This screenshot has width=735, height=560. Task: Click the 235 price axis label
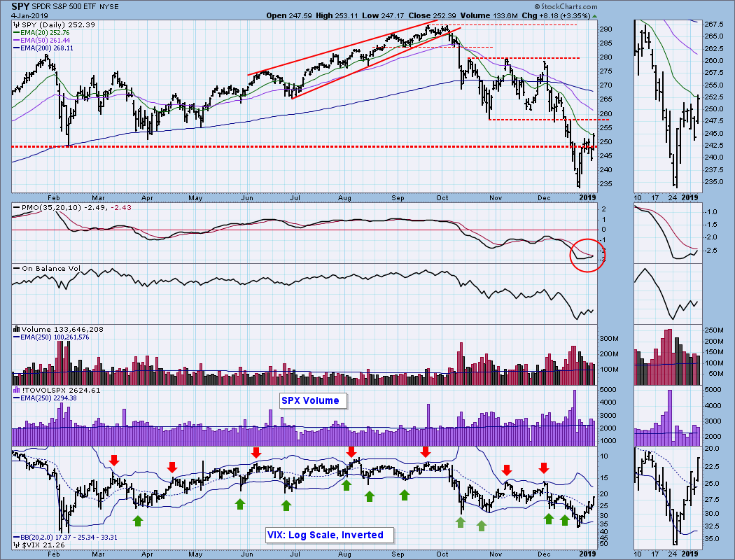tap(605, 183)
